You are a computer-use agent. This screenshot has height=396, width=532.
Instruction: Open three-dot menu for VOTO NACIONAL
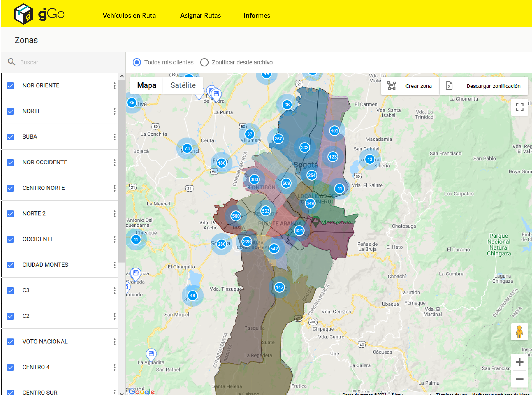pyautogui.click(x=115, y=342)
